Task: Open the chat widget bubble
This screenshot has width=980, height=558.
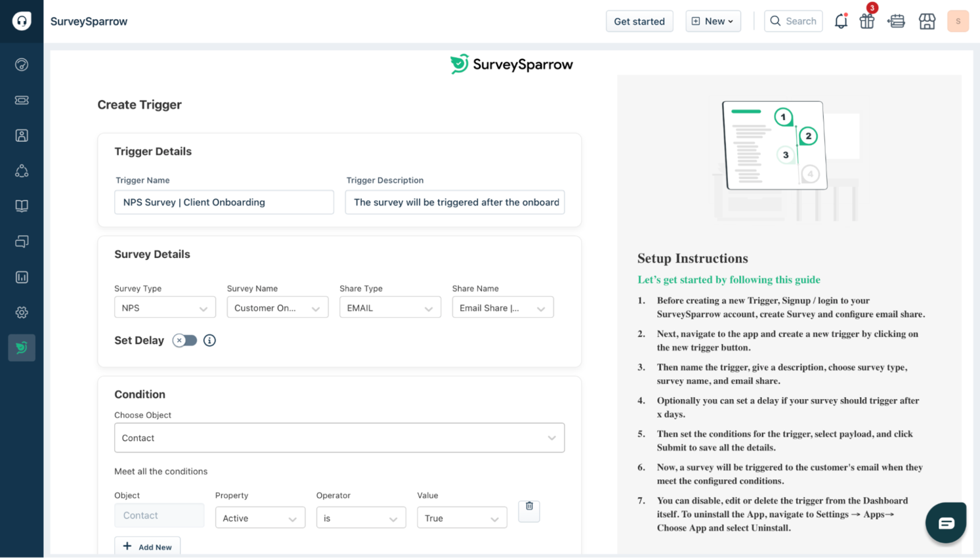Action: (946, 523)
